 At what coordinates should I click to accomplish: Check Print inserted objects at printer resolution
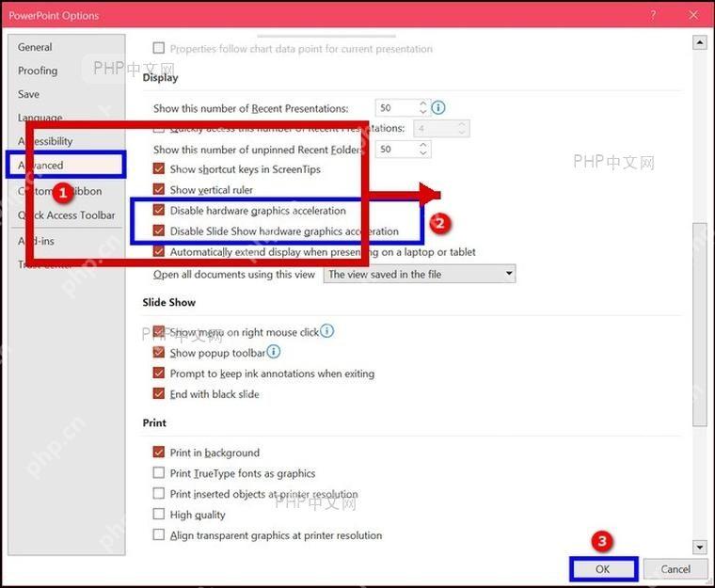[159, 494]
